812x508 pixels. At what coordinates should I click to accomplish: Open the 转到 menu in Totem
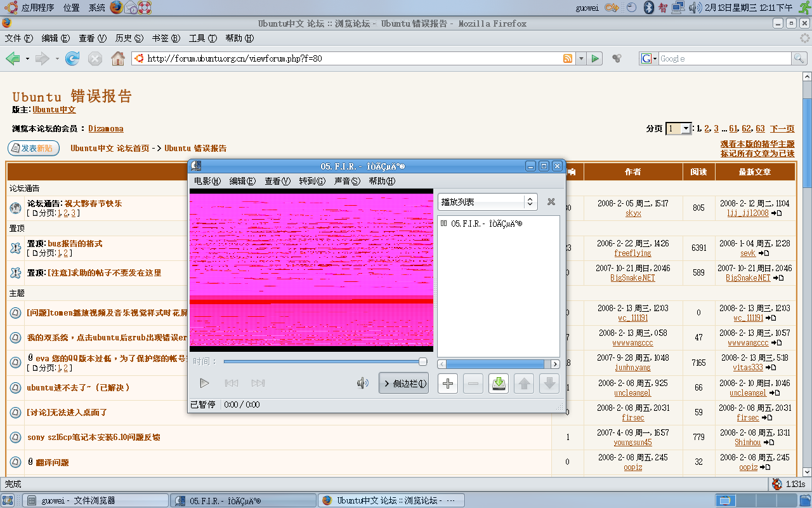pos(312,181)
